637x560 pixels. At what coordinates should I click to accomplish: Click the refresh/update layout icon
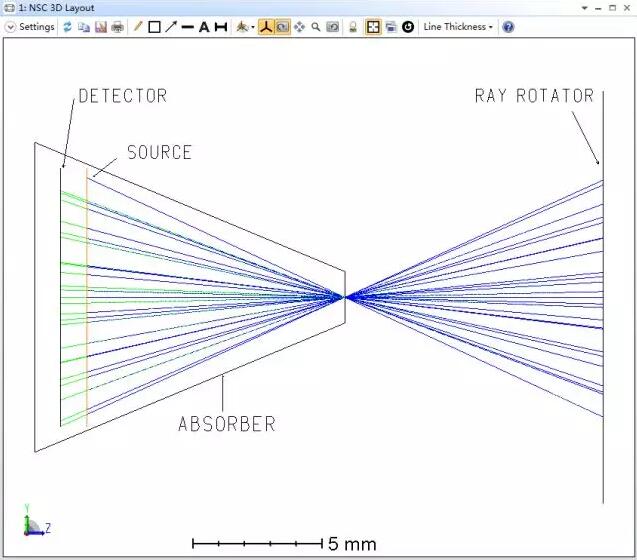pyautogui.click(x=67, y=27)
